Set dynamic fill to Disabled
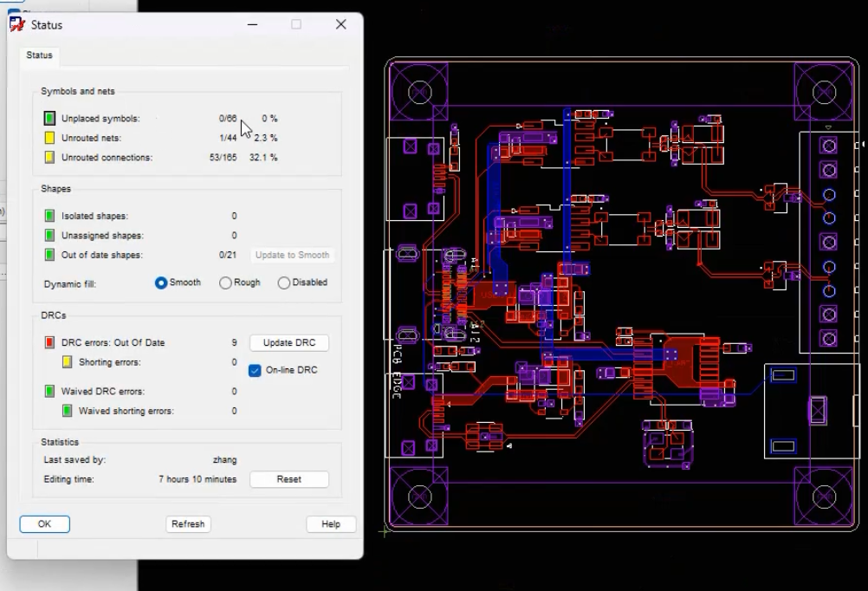The width and height of the screenshot is (868, 591). 283,283
